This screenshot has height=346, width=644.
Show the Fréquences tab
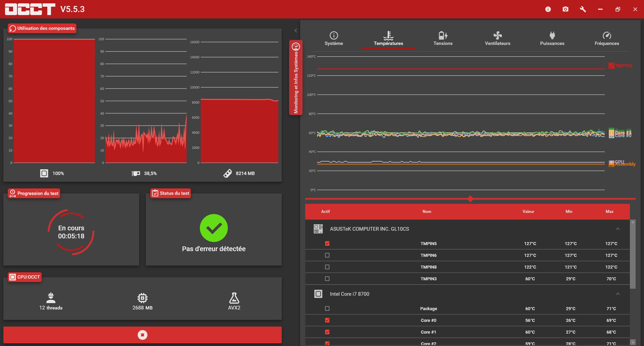pos(607,39)
